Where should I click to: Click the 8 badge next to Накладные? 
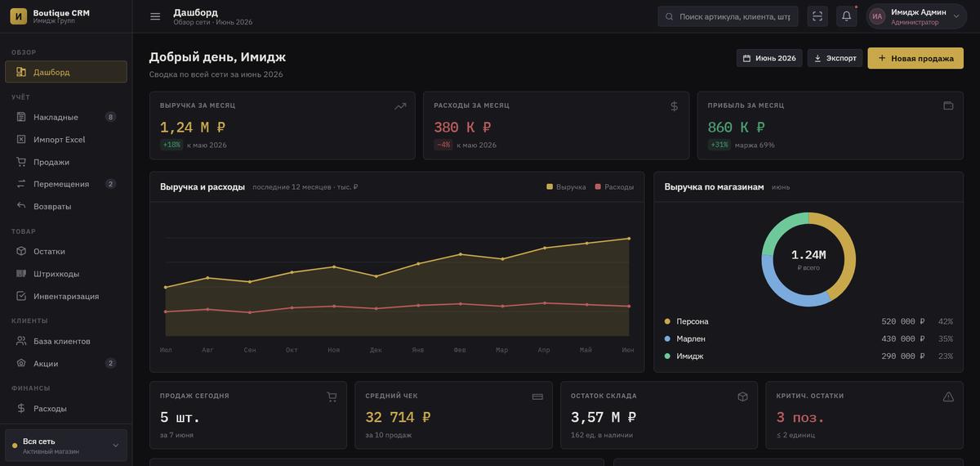(110, 117)
